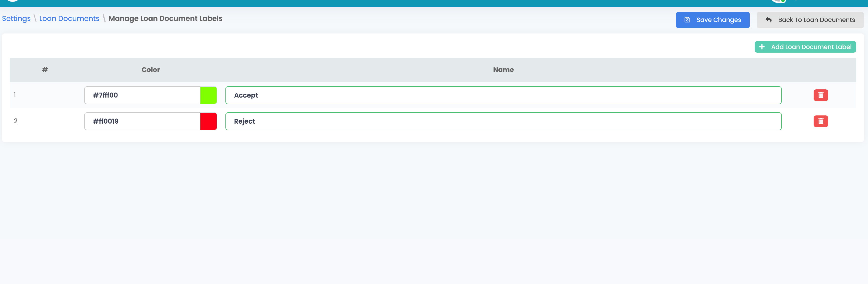This screenshot has width=868, height=284.
Task: Focus the #ff0019 color code field
Action: [142, 121]
